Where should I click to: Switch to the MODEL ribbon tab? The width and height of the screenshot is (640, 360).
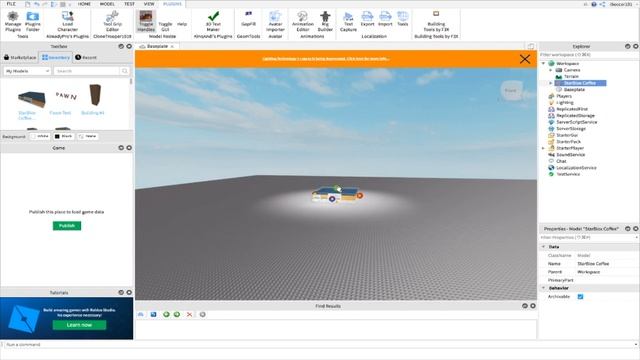pos(107,4)
